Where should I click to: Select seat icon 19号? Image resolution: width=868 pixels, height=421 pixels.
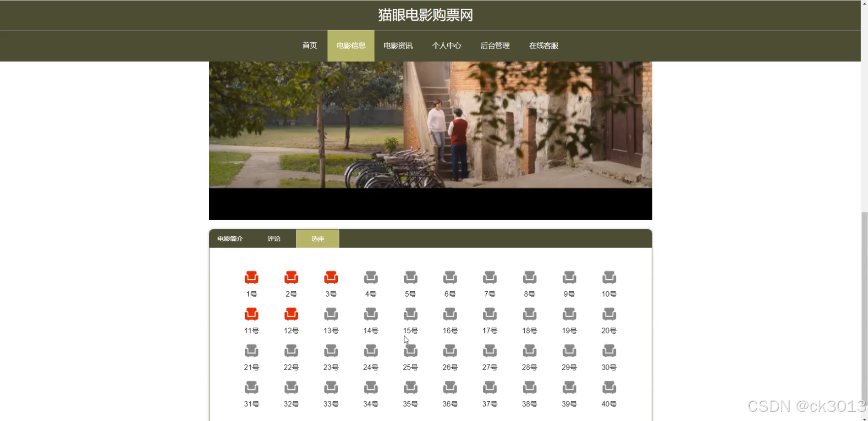click(569, 314)
